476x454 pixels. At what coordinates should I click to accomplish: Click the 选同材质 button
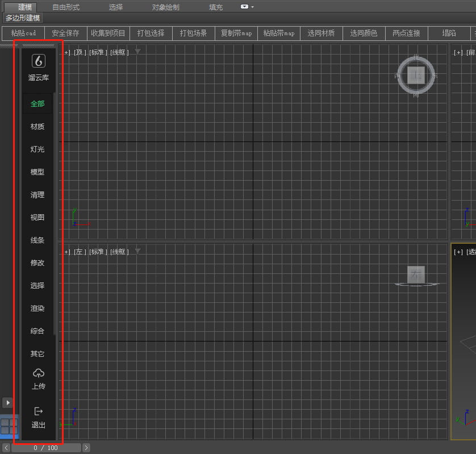[x=321, y=33]
